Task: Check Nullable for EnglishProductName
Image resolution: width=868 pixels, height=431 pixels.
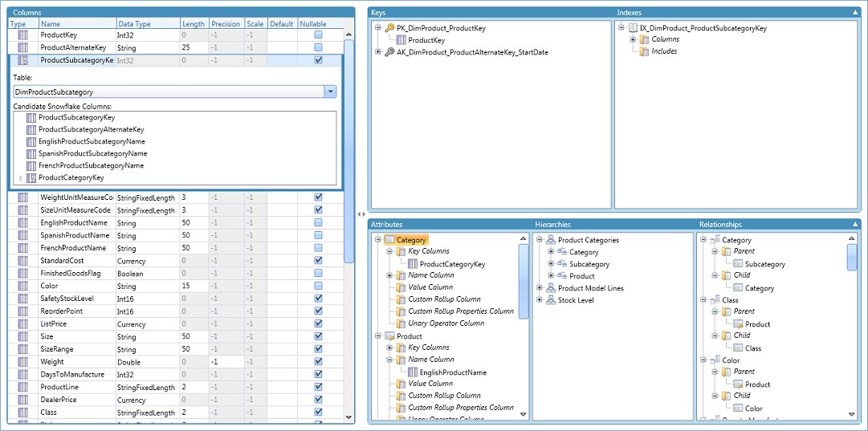Action: point(318,222)
